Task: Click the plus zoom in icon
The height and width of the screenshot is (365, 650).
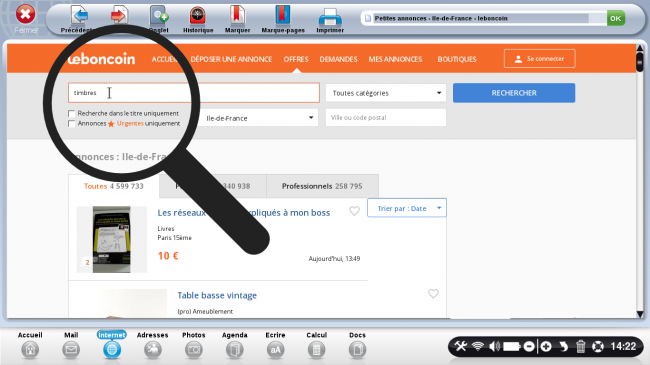Action: click(x=546, y=346)
